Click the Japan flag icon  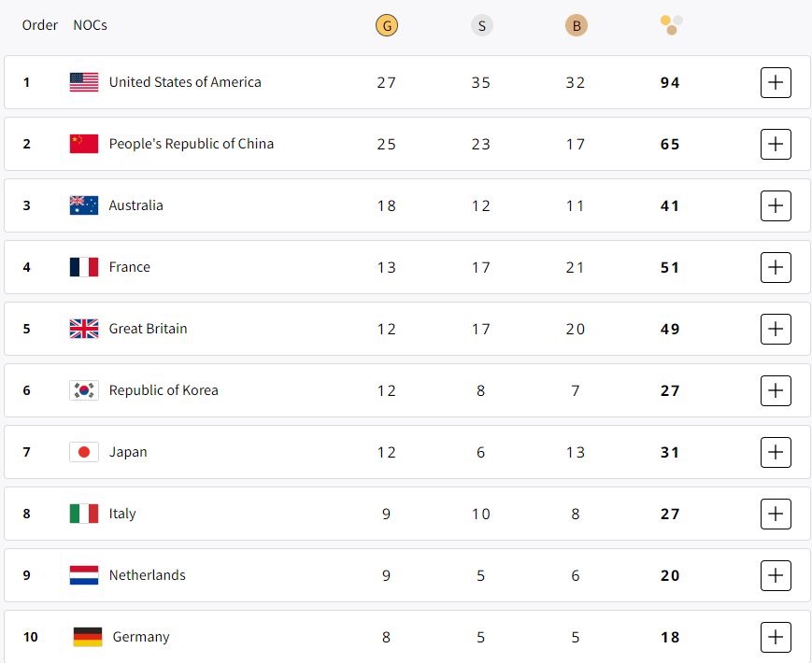point(84,452)
